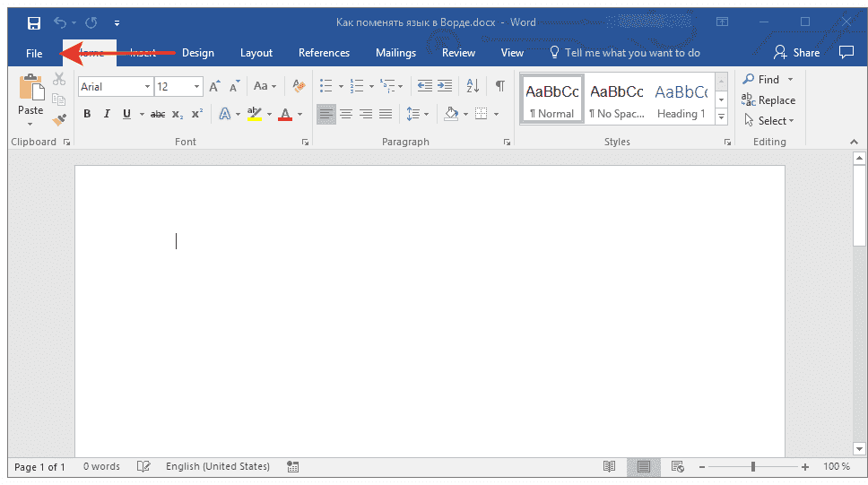Open the File tab

(34, 53)
